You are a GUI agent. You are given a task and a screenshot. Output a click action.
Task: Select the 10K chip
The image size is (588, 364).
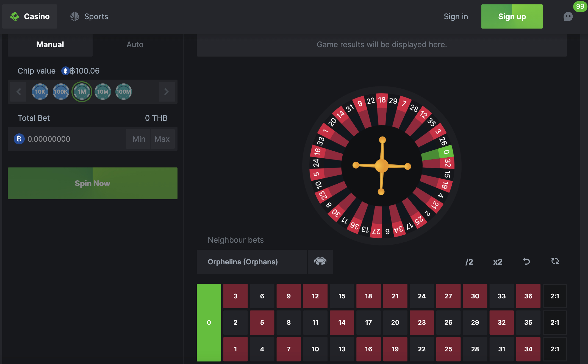40,92
